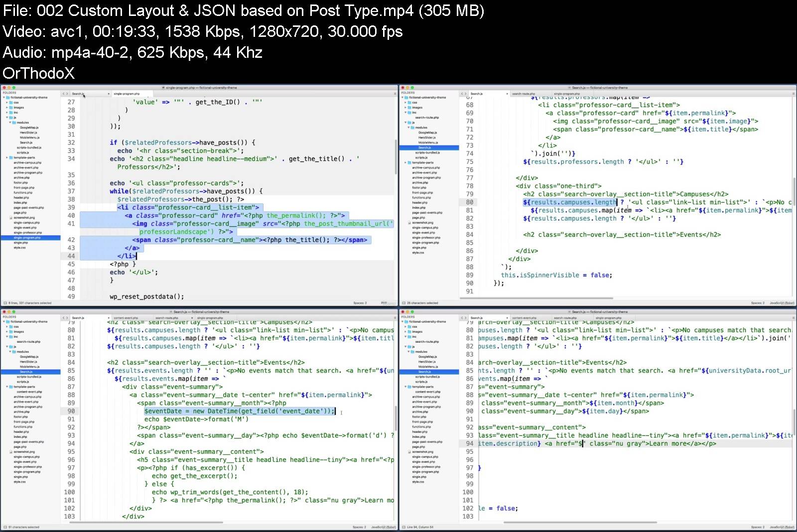
Task: Click forward navigation arrow in bottom-left frame
Action: 67,318
